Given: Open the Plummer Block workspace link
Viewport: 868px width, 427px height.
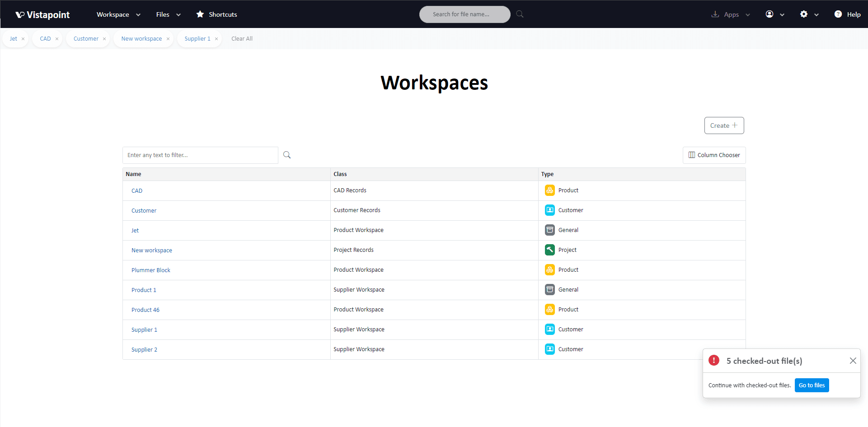Looking at the screenshot, I should (151, 270).
